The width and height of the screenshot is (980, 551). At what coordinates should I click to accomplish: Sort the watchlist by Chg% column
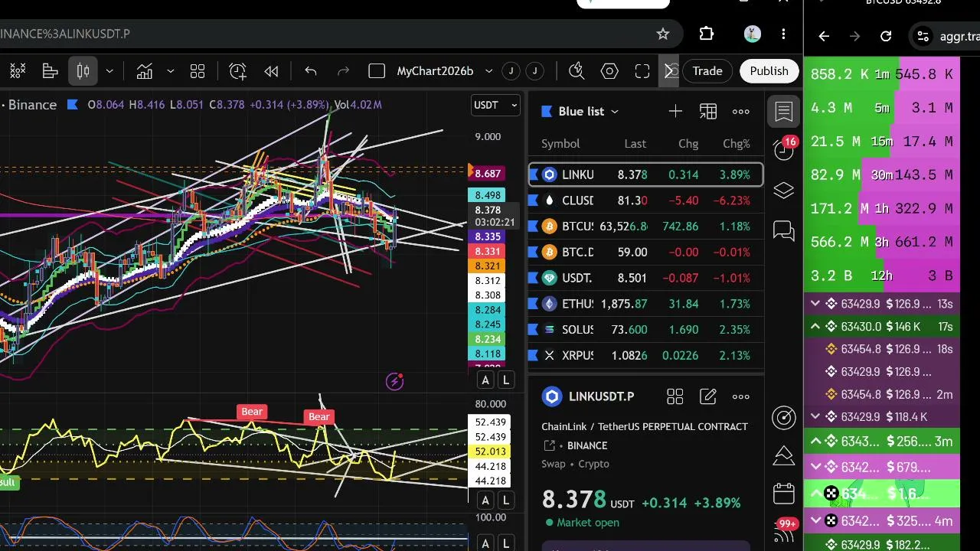pyautogui.click(x=737, y=144)
